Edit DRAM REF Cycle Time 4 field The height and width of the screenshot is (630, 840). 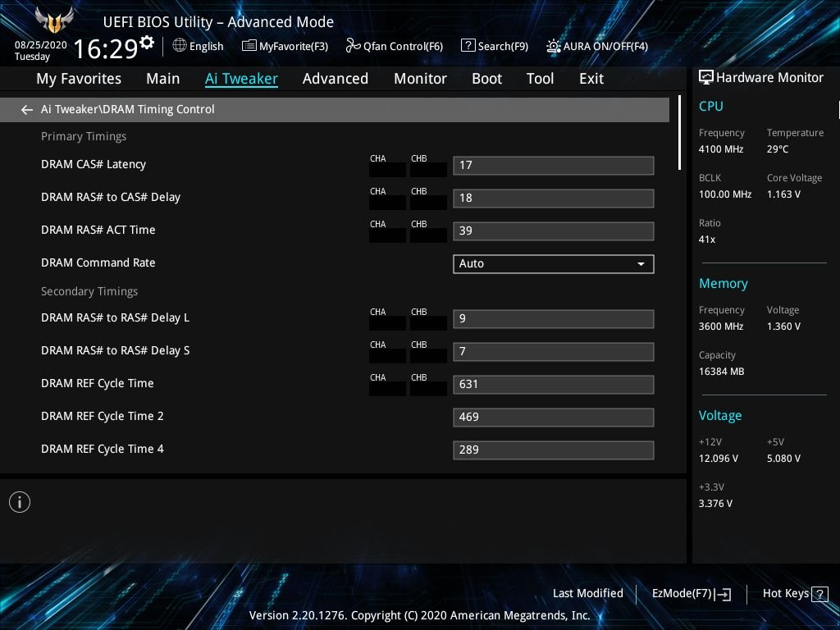[x=554, y=450]
